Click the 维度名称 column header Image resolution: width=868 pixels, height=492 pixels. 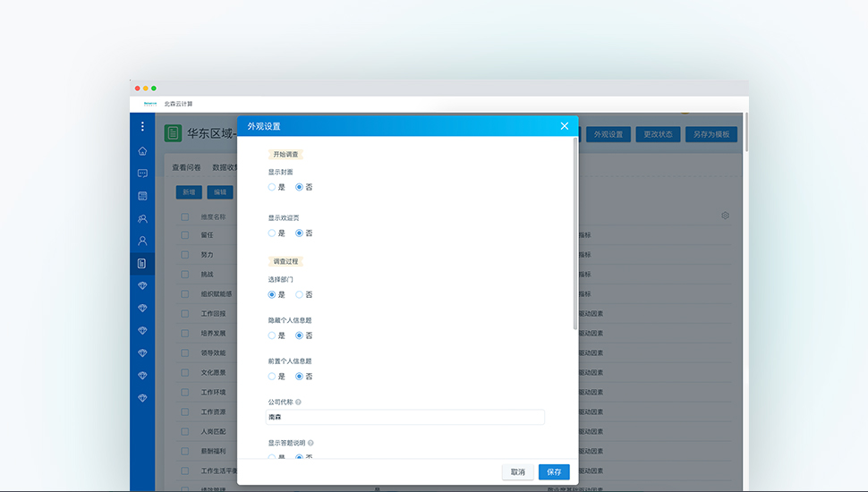pyautogui.click(x=213, y=217)
